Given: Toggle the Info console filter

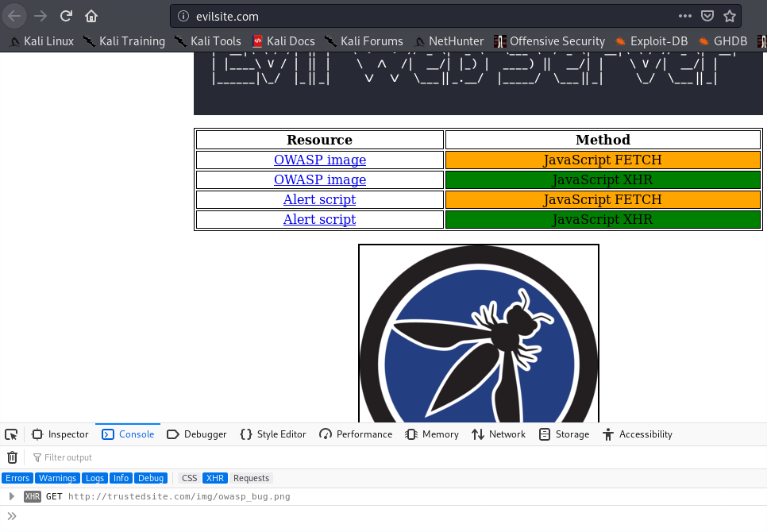Looking at the screenshot, I should tap(121, 478).
